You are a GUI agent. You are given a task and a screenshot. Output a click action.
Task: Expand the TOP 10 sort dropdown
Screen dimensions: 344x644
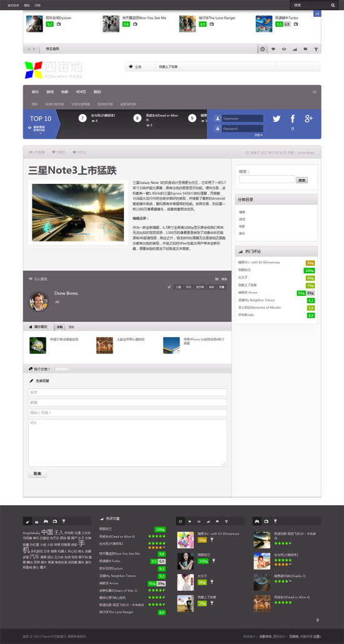click(39, 128)
